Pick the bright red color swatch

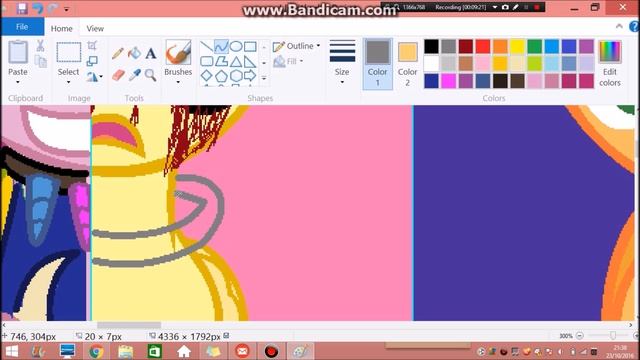(x=483, y=47)
